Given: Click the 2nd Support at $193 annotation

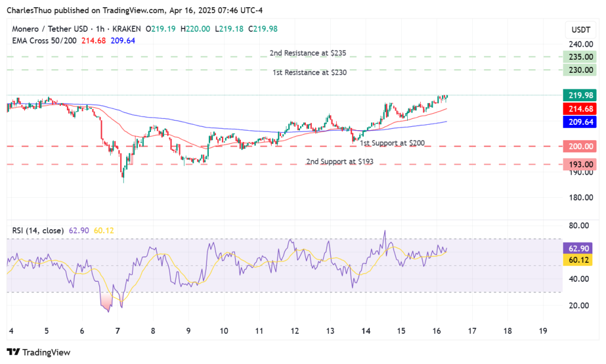Looking at the screenshot, I should (x=340, y=161).
